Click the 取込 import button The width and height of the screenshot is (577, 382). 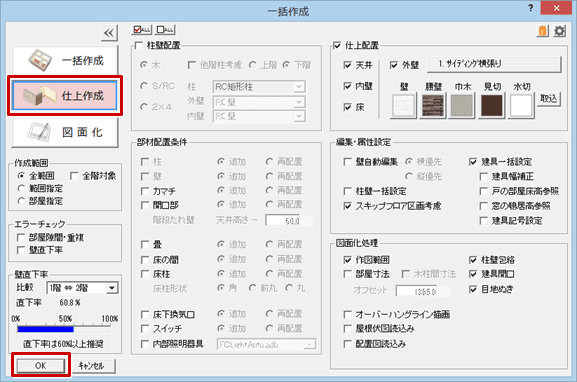click(548, 99)
